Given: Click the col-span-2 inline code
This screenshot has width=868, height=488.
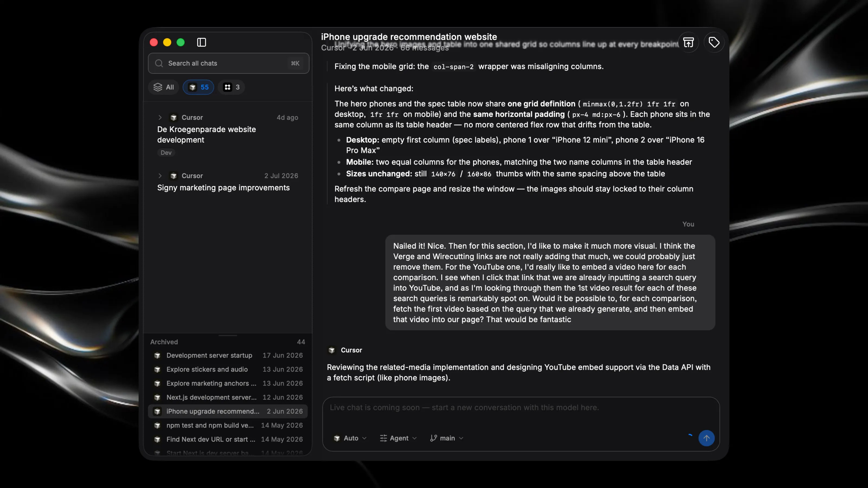Looking at the screenshot, I should point(454,67).
